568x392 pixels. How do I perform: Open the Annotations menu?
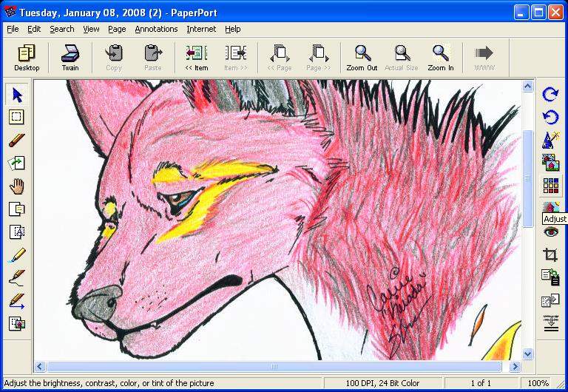[x=156, y=29]
